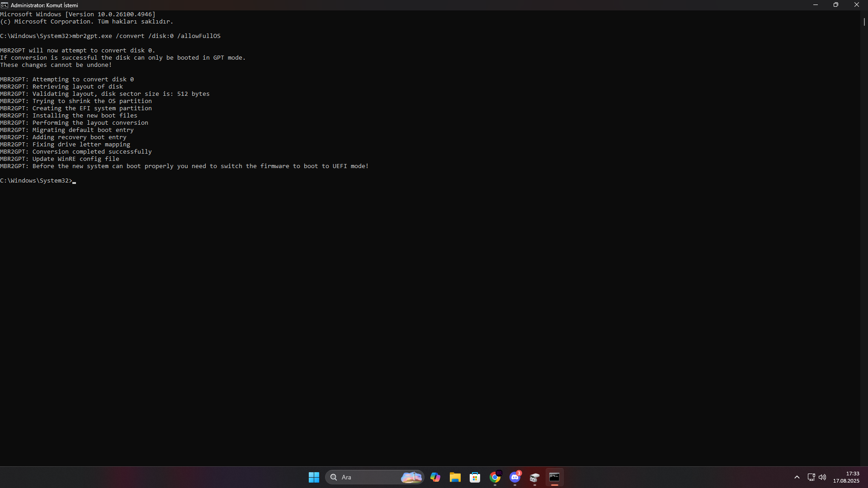Image resolution: width=868 pixels, height=488 pixels.
Task: Minimize the Komut İstemi window
Action: pyautogui.click(x=816, y=5)
